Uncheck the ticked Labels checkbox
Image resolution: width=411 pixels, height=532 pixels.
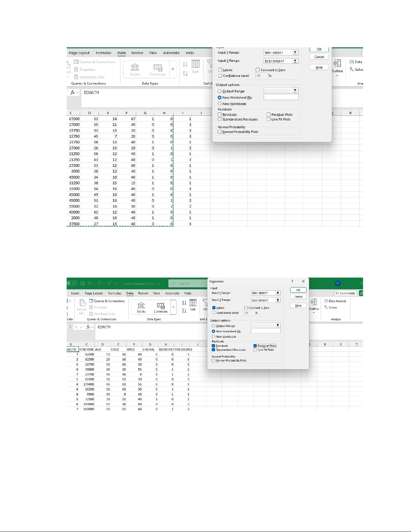pos(214,308)
